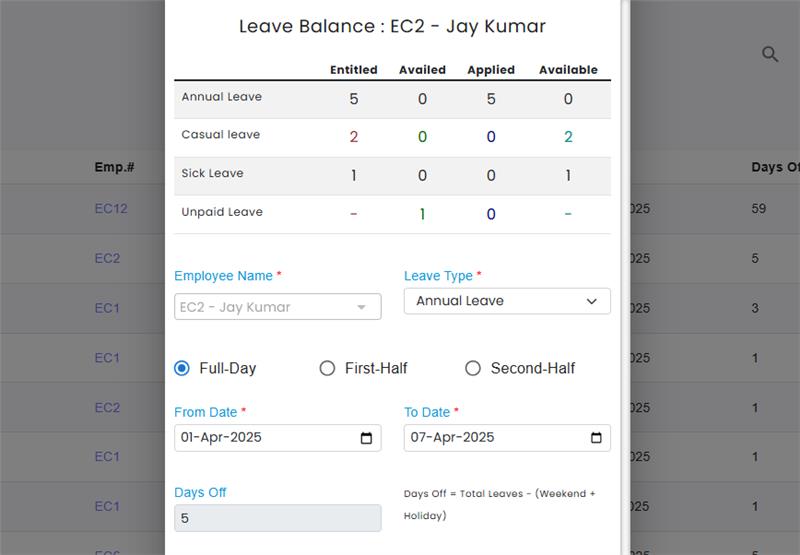Open the Leave Type dropdown

tap(507, 301)
